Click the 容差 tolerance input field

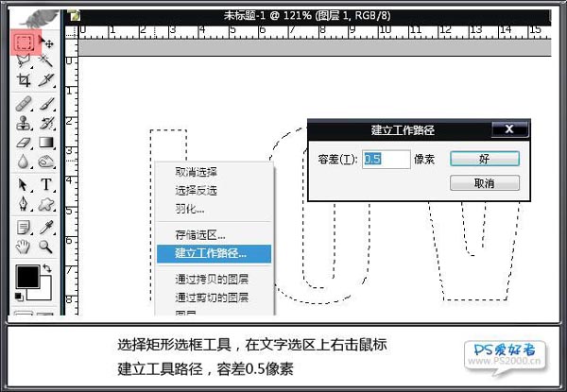(387, 160)
